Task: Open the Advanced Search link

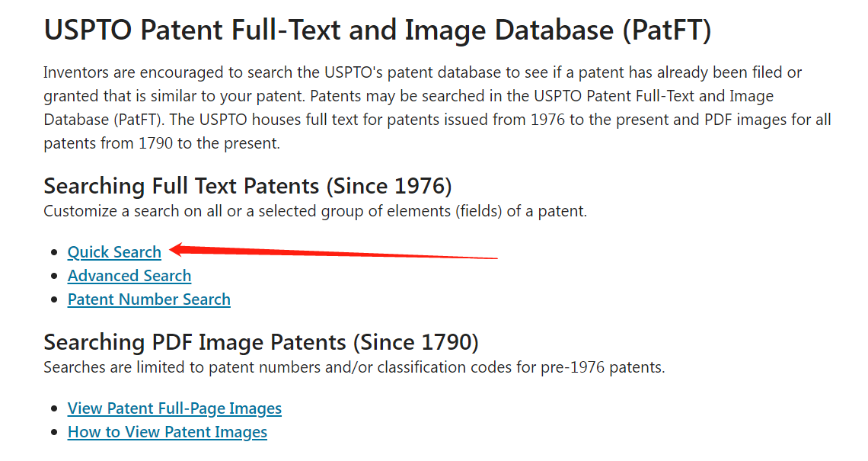Action: pyautogui.click(x=129, y=276)
